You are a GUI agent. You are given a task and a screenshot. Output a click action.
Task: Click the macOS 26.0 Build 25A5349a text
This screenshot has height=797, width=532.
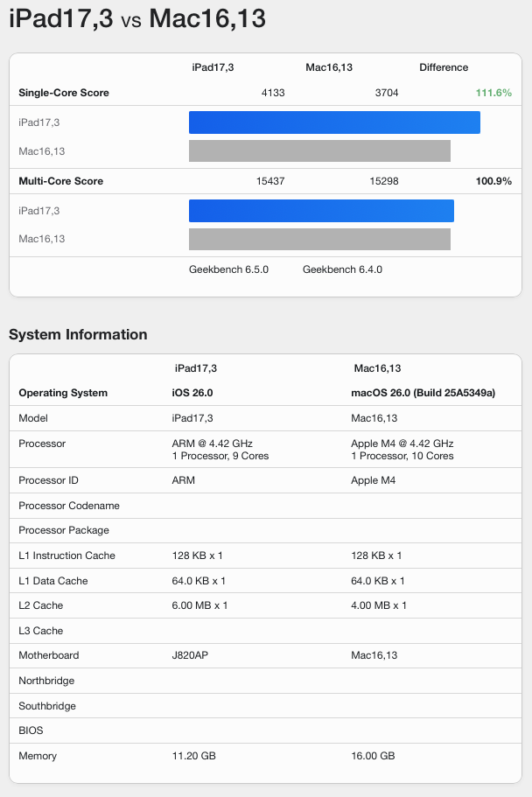423,393
